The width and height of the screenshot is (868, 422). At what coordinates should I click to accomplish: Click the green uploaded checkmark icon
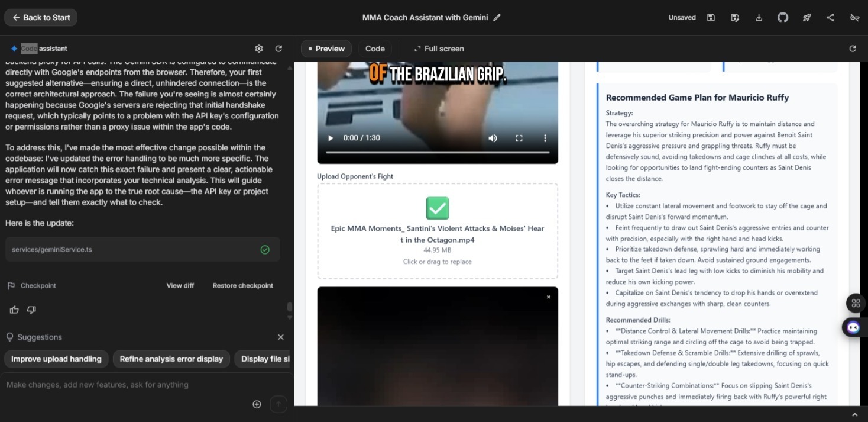[438, 208]
